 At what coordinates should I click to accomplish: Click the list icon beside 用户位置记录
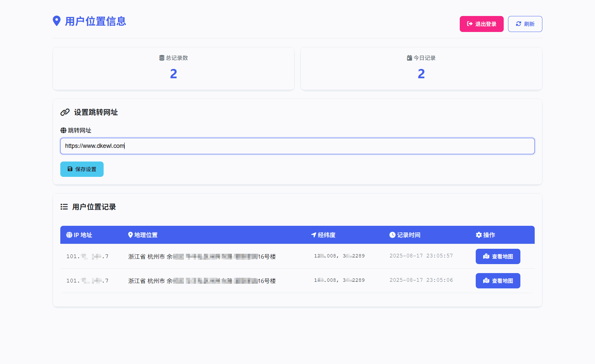coord(64,207)
